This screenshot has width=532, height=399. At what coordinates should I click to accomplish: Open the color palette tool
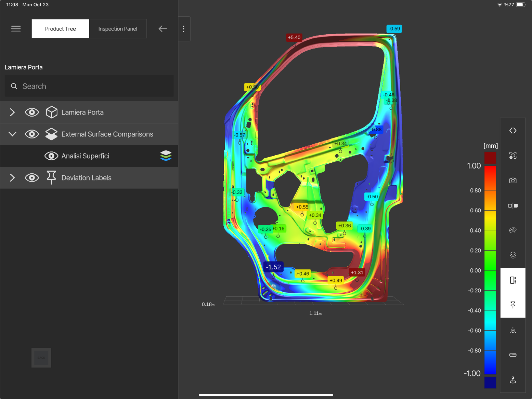click(x=513, y=230)
